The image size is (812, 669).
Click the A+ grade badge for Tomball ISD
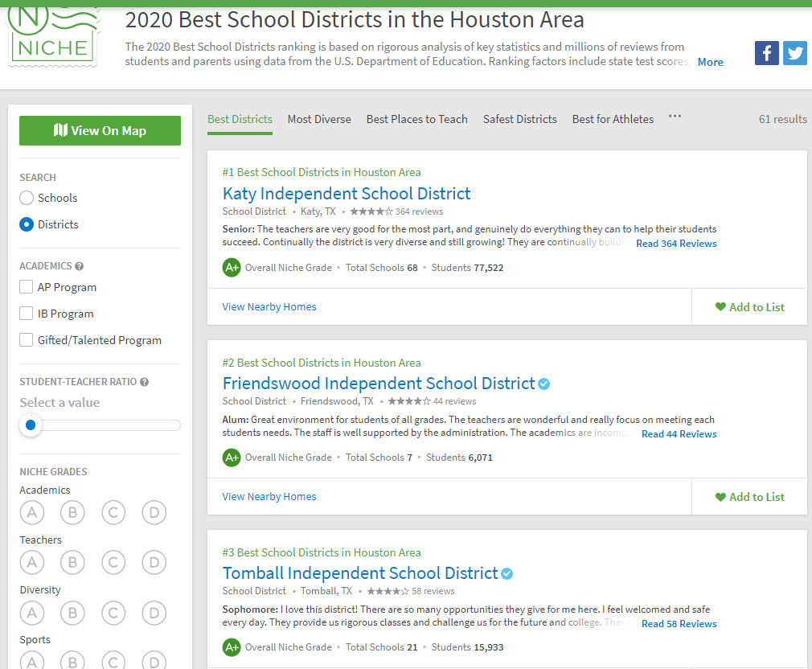click(232, 647)
